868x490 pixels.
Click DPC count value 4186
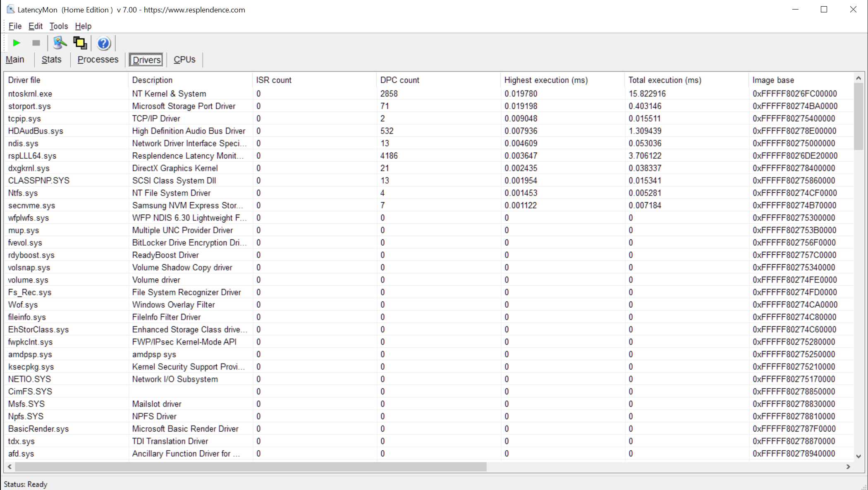(x=389, y=156)
